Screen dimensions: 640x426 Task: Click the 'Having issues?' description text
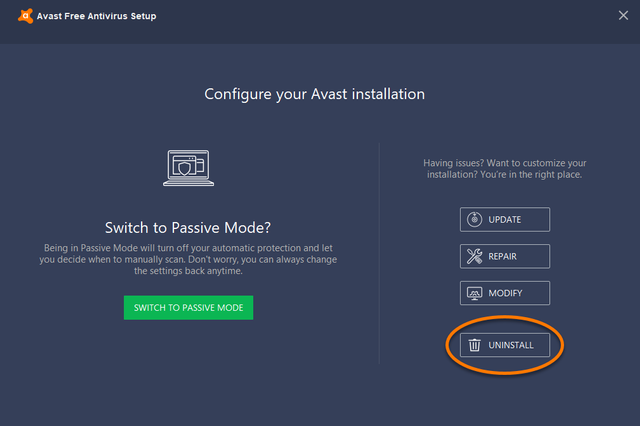coord(504,169)
